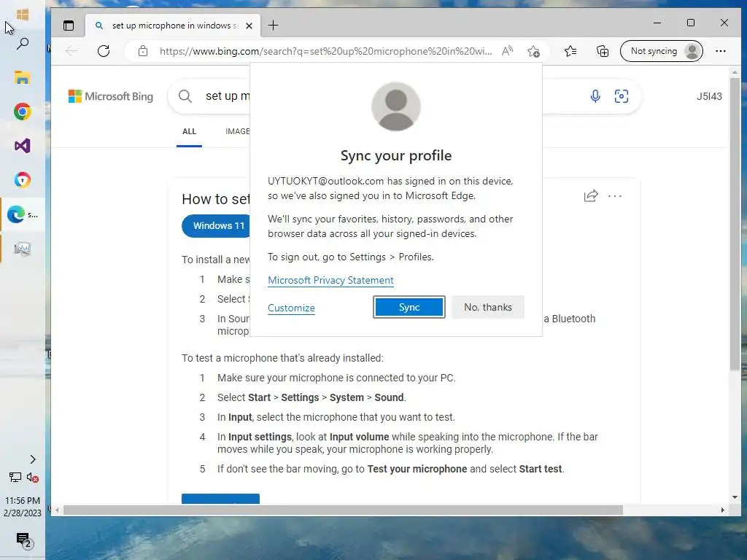Launch Google Chrome from the taskbar
Viewport: 747px width, 560px height.
23,112
